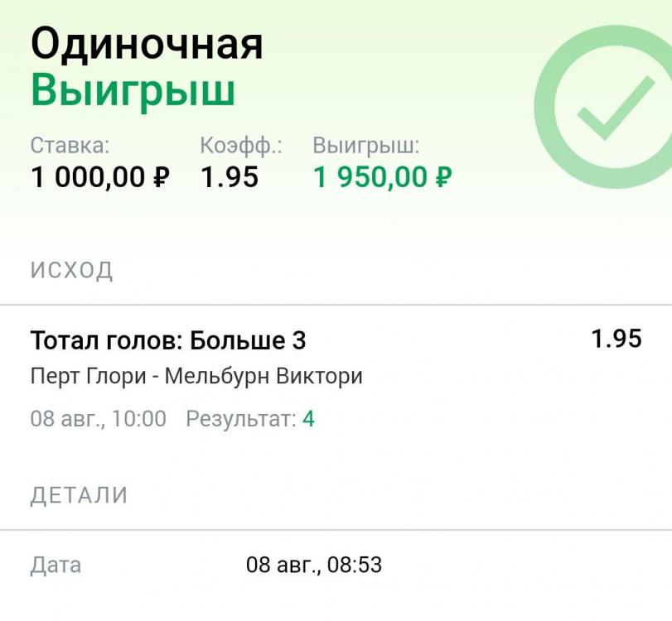This screenshot has width=672, height=621.
Task: Select the green payout amount 1 950,00 ₽
Action: coord(382,176)
